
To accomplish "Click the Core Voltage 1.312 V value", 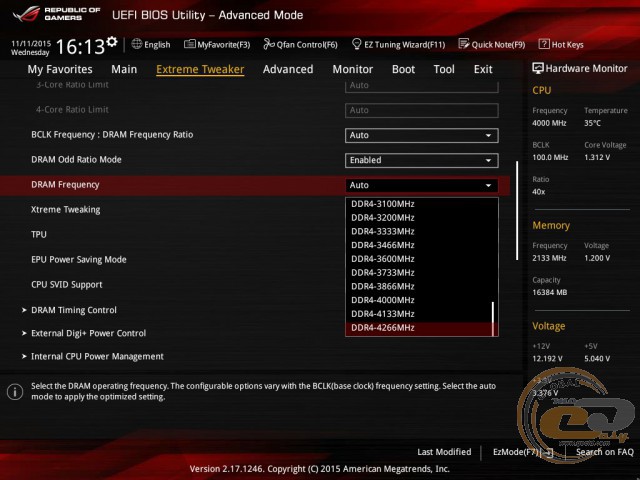I will coord(597,158).
